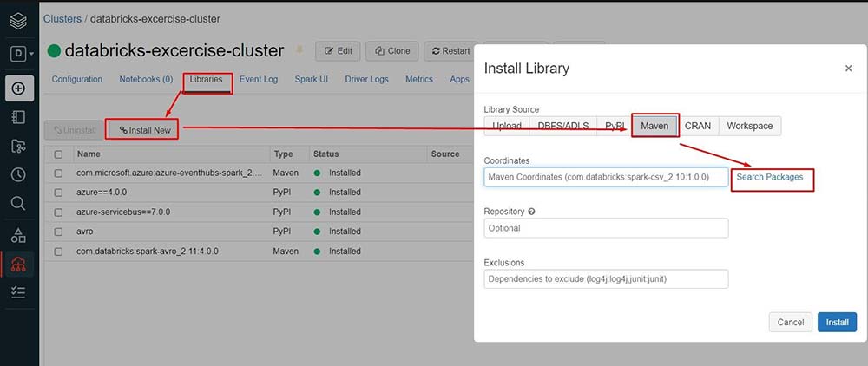868x366 pixels.
Task: Click the Restart cluster button
Action: pos(450,51)
